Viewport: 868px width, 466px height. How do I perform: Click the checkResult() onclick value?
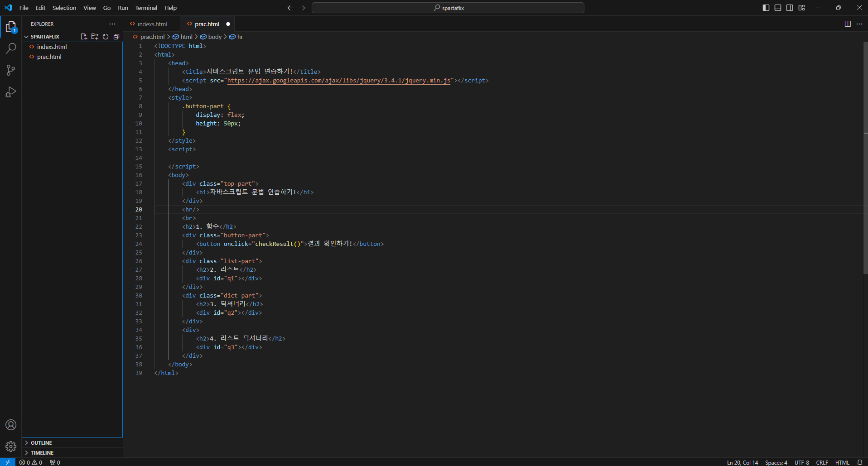tap(278, 244)
